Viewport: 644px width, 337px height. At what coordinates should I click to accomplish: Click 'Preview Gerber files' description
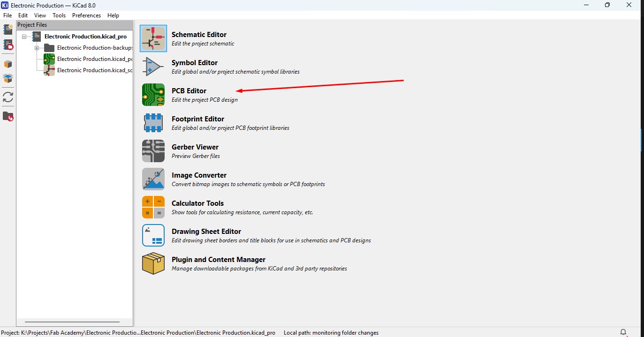coord(196,156)
